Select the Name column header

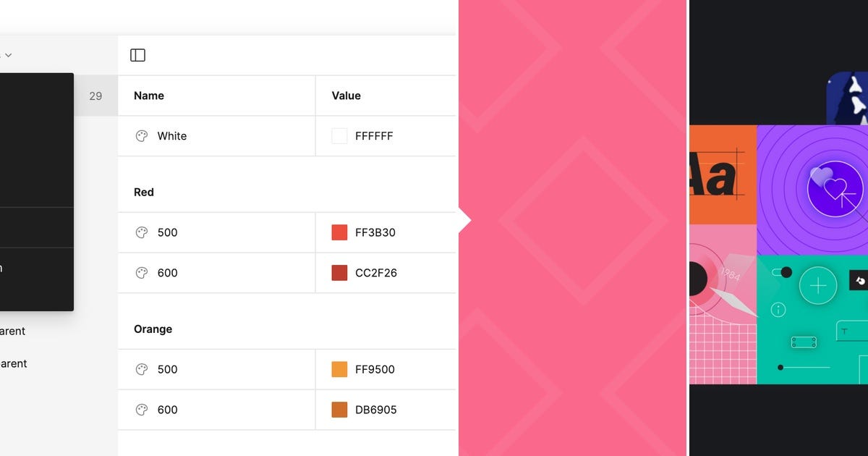(148, 95)
